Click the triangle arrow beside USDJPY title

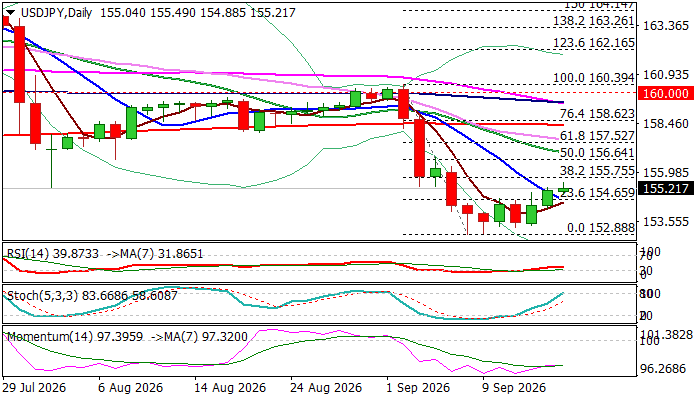click(x=11, y=12)
